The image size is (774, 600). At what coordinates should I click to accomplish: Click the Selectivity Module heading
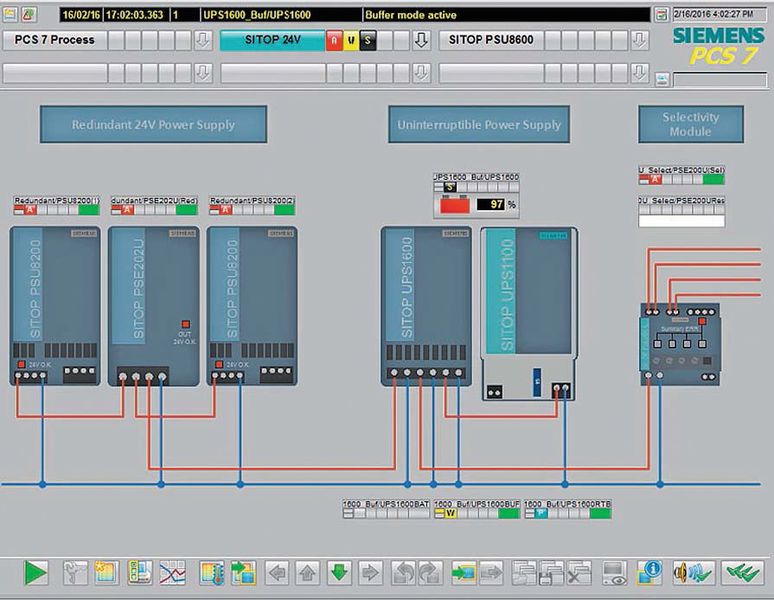[x=691, y=124]
